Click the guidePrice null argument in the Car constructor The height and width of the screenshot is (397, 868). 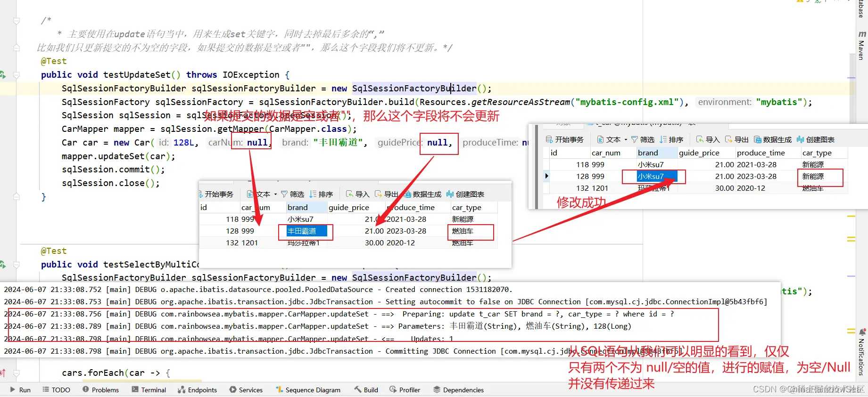pos(437,142)
